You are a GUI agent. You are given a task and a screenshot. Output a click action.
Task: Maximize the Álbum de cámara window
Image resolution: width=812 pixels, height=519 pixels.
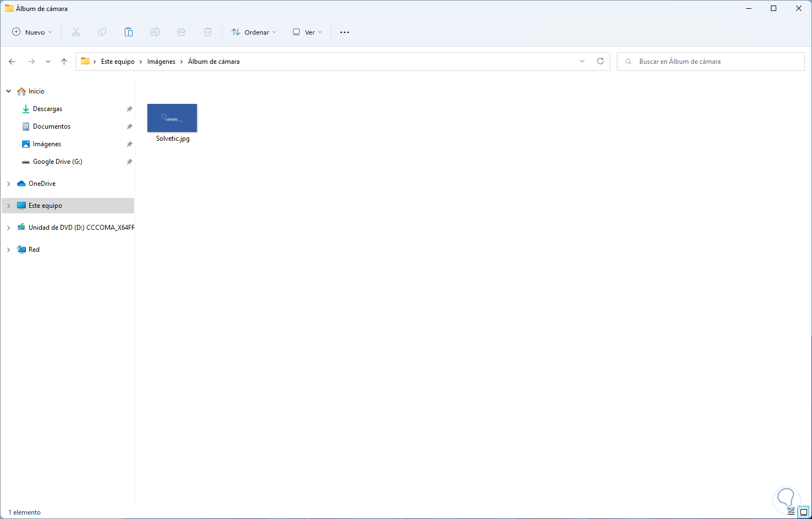(x=774, y=8)
